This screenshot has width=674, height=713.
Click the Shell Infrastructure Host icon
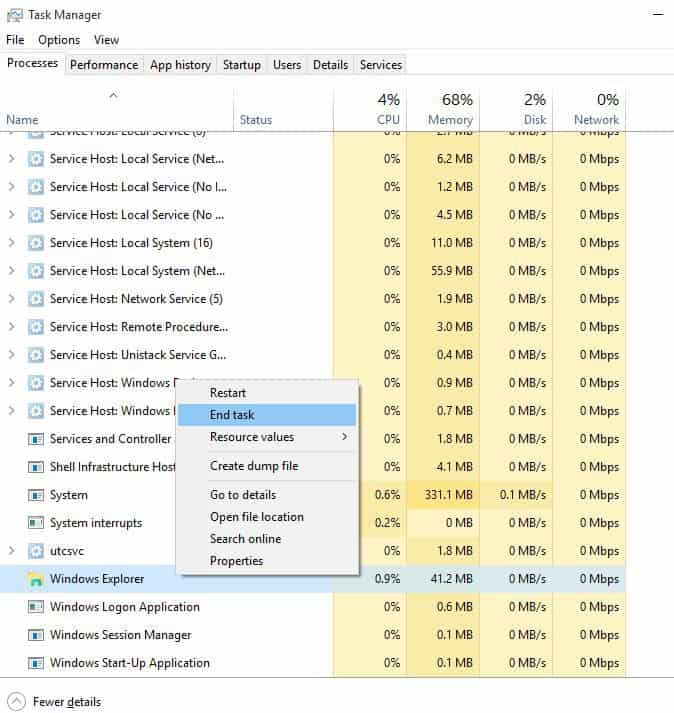[x=35, y=467]
